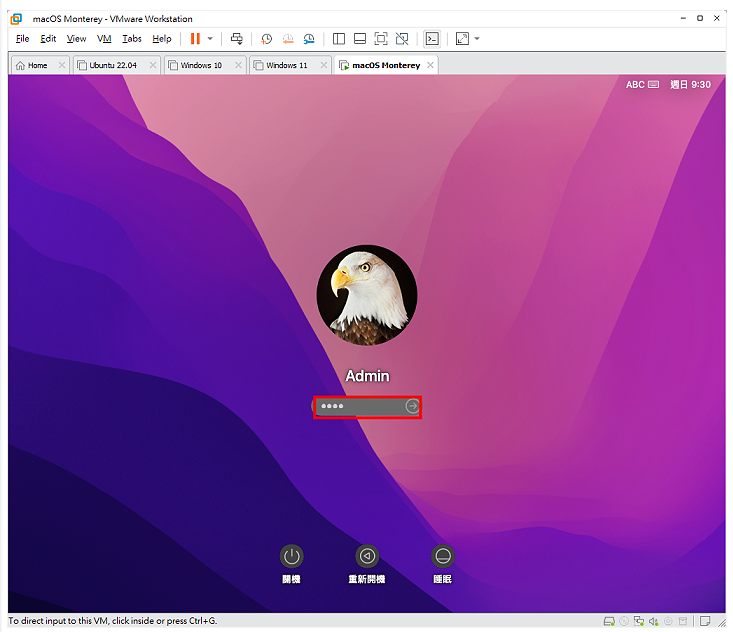Toggle the library sidebar panel icon
The height and width of the screenshot is (632, 733).
(x=339, y=39)
